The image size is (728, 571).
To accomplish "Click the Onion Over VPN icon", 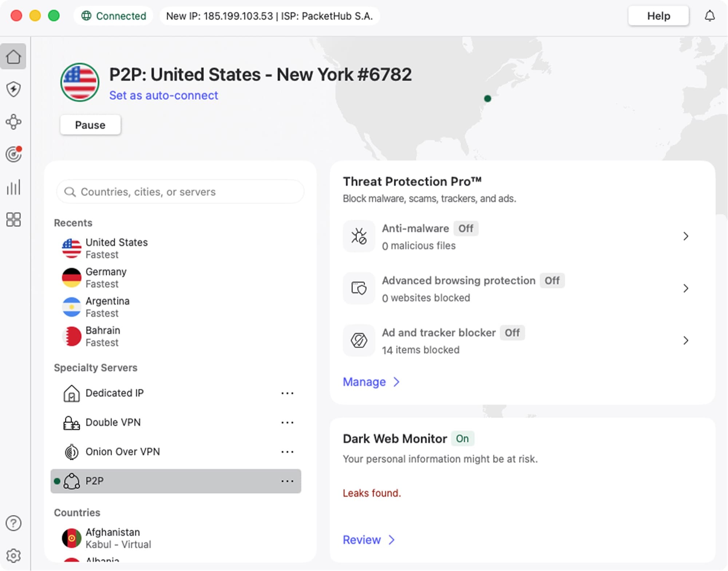I will (71, 452).
